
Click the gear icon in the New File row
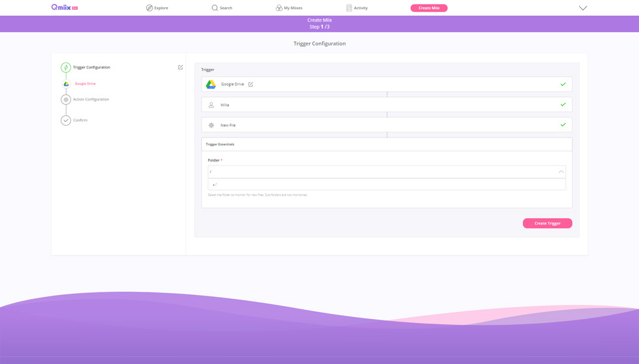tap(211, 125)
